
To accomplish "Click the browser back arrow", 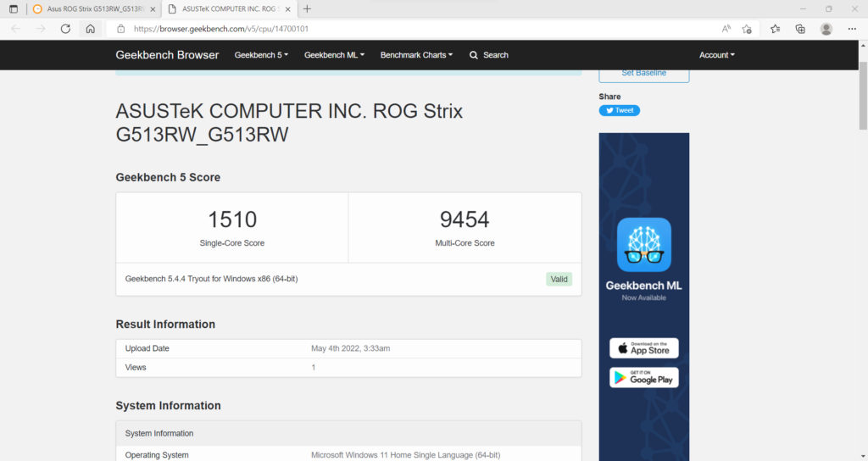I will point(15,29).
